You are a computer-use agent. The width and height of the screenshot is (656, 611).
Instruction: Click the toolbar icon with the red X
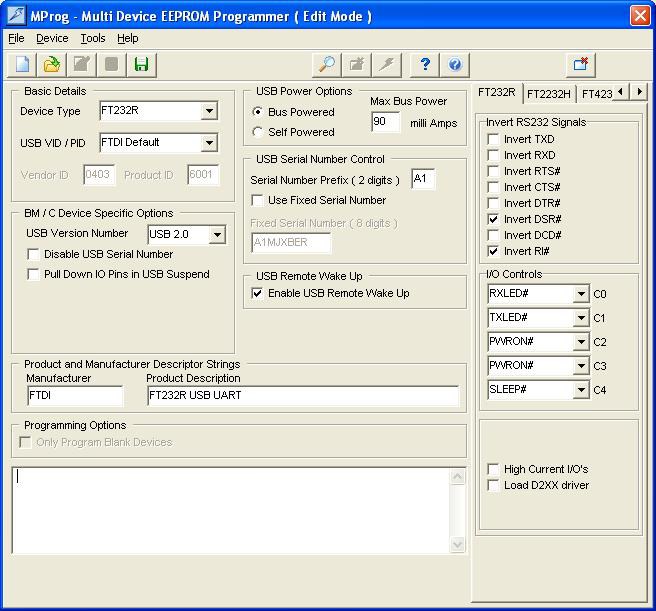tap(581, 65)
